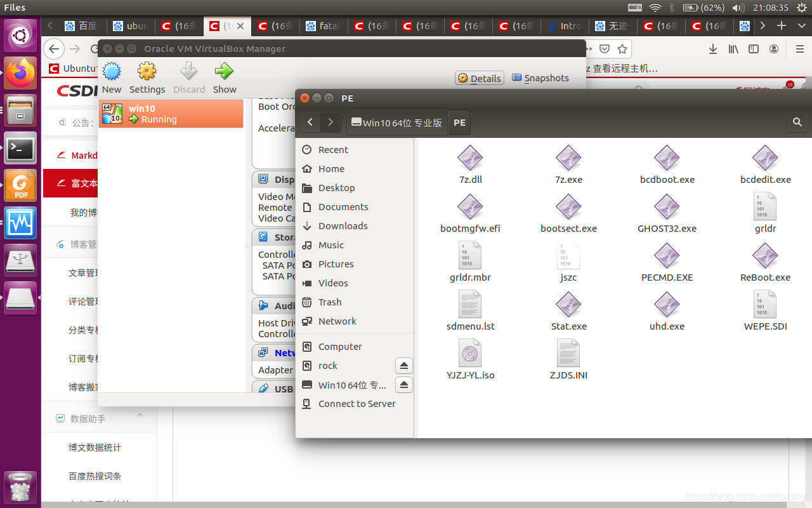
Task: Open 百度热搜词条 in CSDN sidebar
Action: (x=95, y=476)
